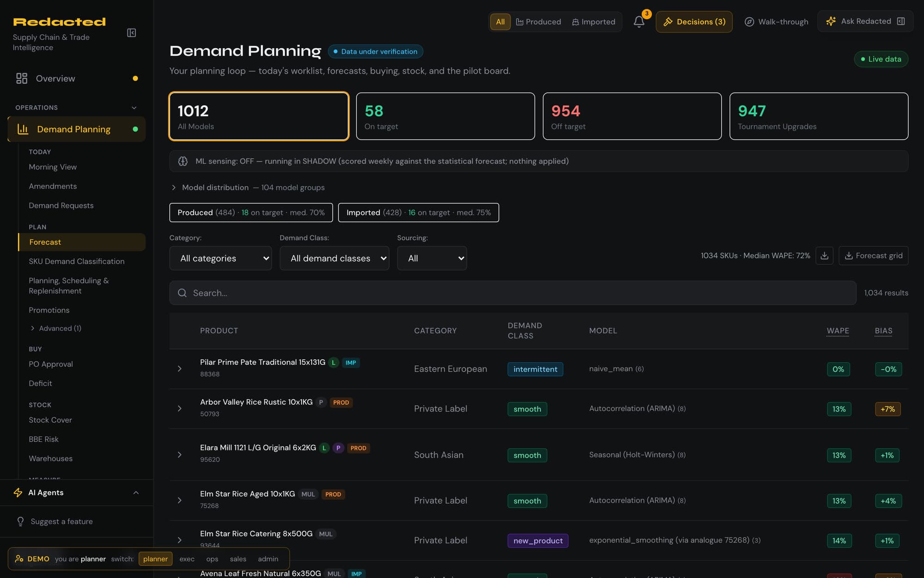Select the All sourcing toggle
924x578 pixels.
point(500,22)
